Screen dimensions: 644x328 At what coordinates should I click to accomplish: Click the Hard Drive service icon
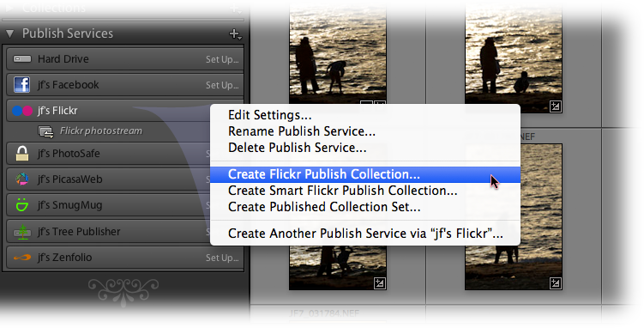[x=22, y=59]
